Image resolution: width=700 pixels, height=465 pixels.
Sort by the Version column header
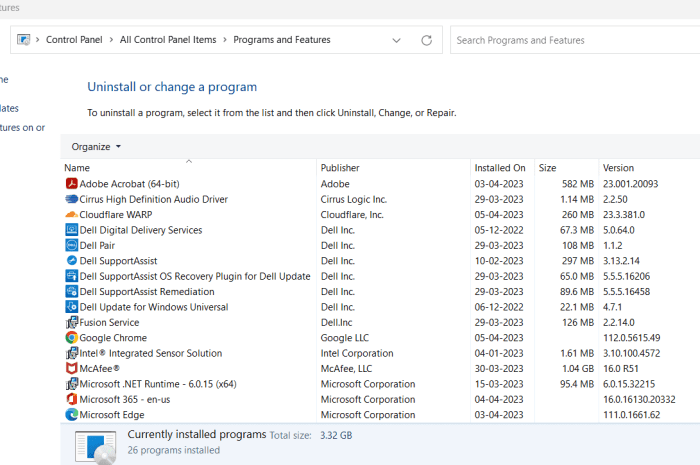click(x=618, y=168)
